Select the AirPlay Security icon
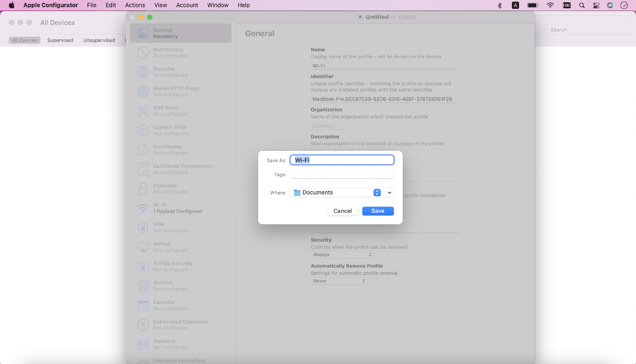The image size is (636, 364). tap(143, 266)
